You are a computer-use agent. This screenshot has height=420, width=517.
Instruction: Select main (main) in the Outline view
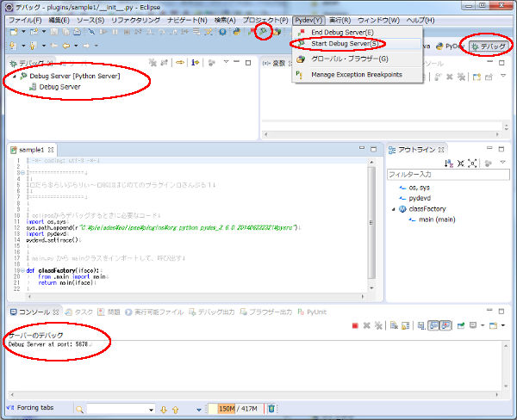tap(433, 219)
